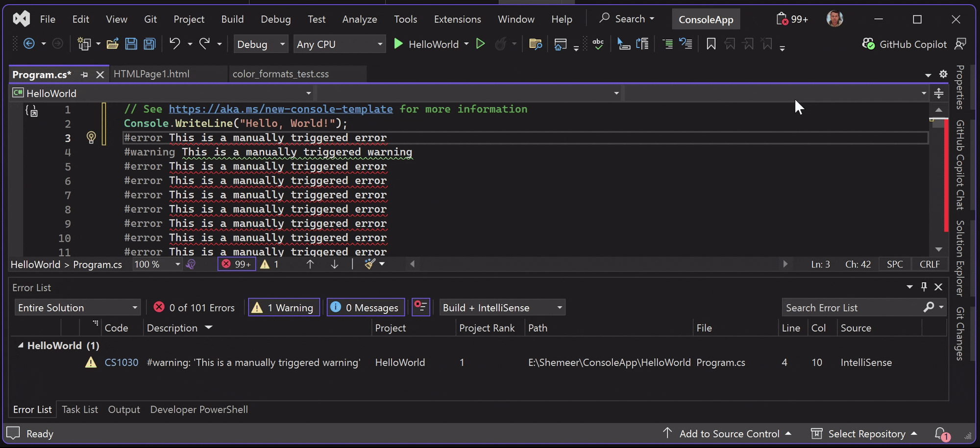Viewport: 980px width, 448px height.
Task: Open the Any CPU platform dropdown
Action: [x=340, y=44]
